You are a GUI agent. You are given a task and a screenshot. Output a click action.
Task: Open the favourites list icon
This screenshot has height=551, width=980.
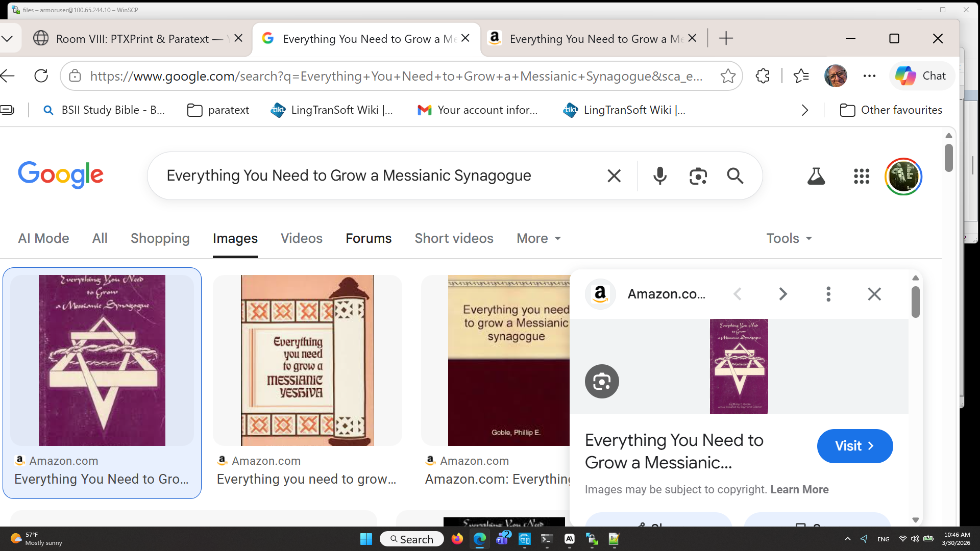coord(801,76)
